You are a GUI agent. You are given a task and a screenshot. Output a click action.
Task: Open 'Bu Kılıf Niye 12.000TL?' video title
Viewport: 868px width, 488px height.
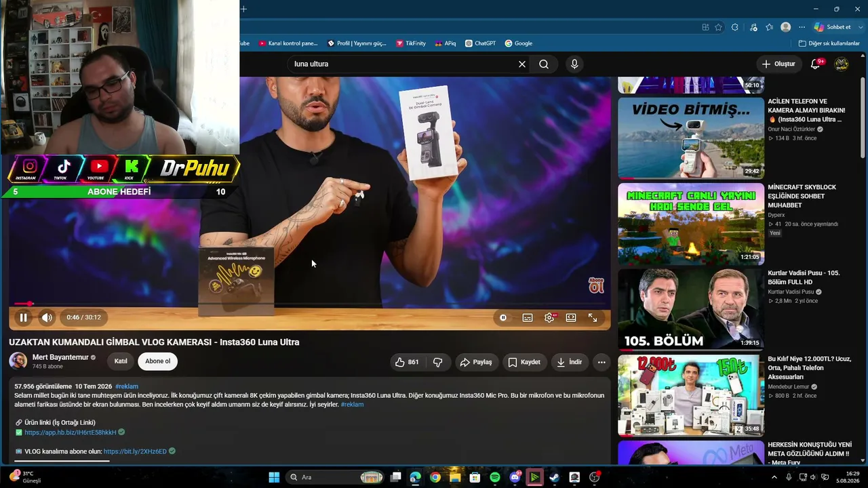(810, 368)
